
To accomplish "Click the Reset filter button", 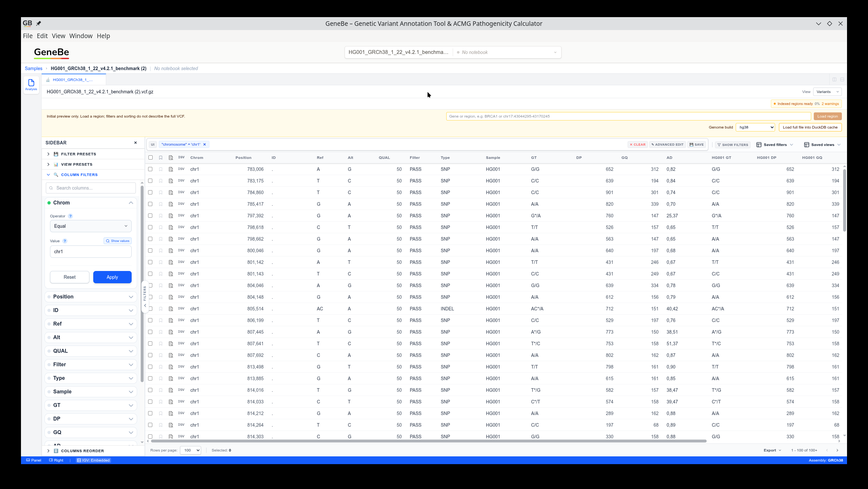I will click(69, 277).
